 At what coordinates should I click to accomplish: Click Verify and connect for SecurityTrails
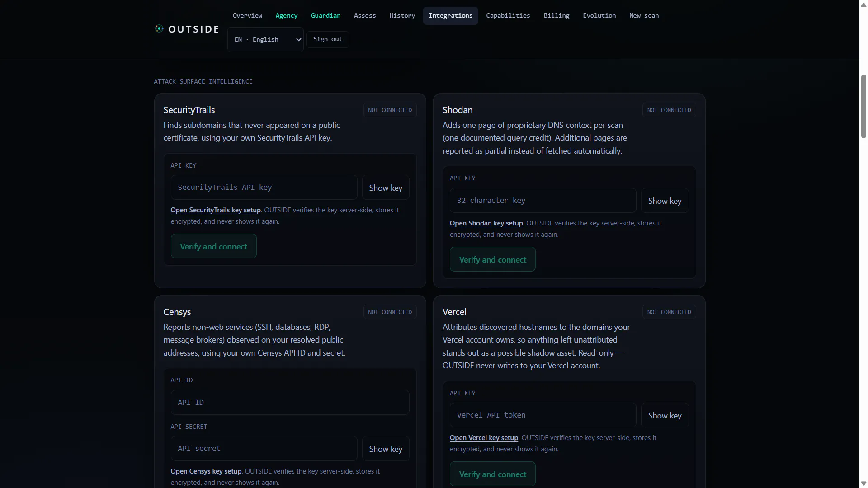(213, 246)
